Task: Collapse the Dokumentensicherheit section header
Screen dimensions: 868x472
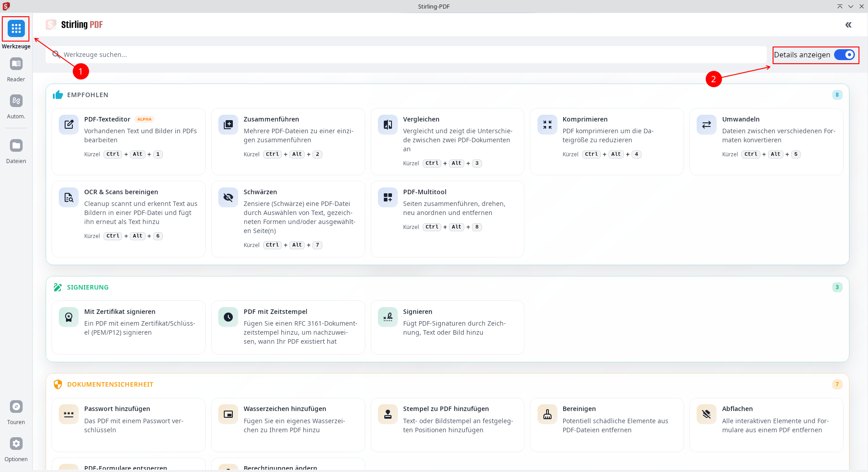Action: [110, 384]
